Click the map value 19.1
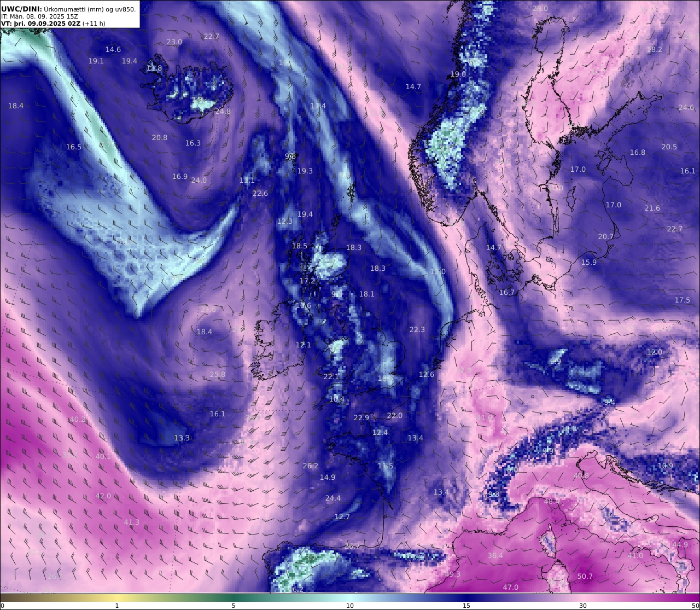Image resolution: width=700 pixels, height=610 pixels. coord(96,61)
